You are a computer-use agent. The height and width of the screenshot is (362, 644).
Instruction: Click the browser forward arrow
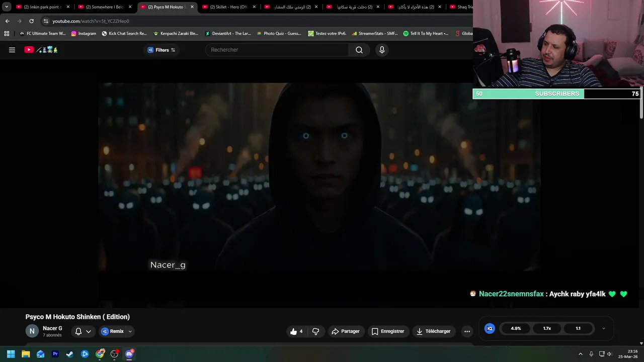tap(19, 21)
